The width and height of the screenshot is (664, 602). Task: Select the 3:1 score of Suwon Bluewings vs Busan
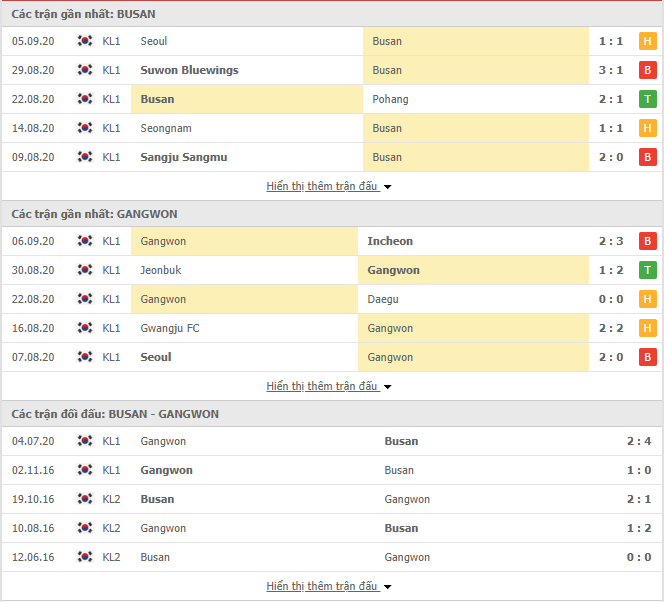[611, 70]
